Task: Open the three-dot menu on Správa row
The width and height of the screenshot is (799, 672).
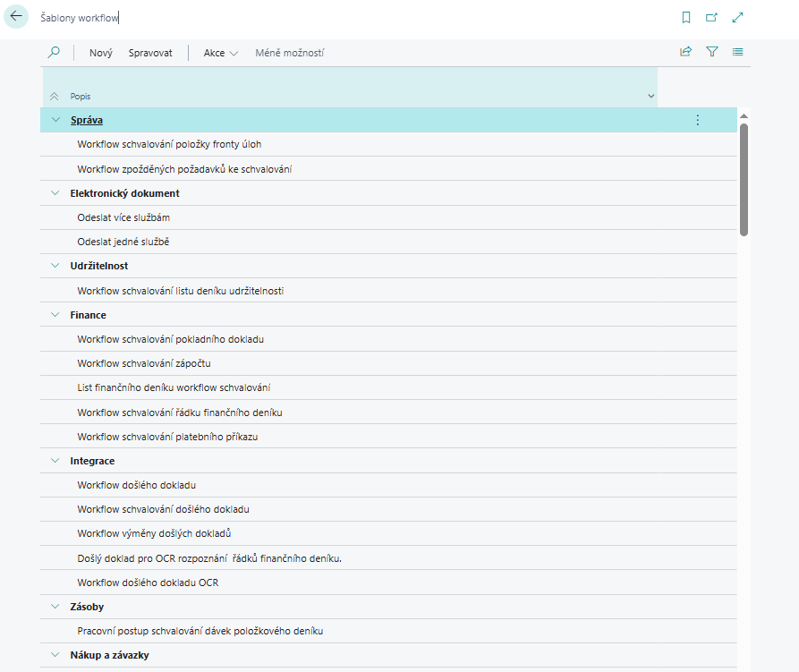Action: tap(698, 120)
